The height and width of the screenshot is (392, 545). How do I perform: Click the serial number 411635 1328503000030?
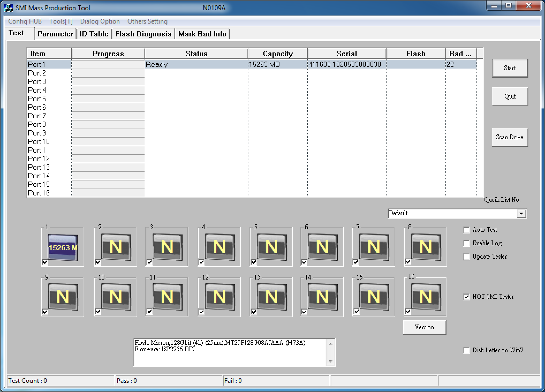tap(345, 65)
